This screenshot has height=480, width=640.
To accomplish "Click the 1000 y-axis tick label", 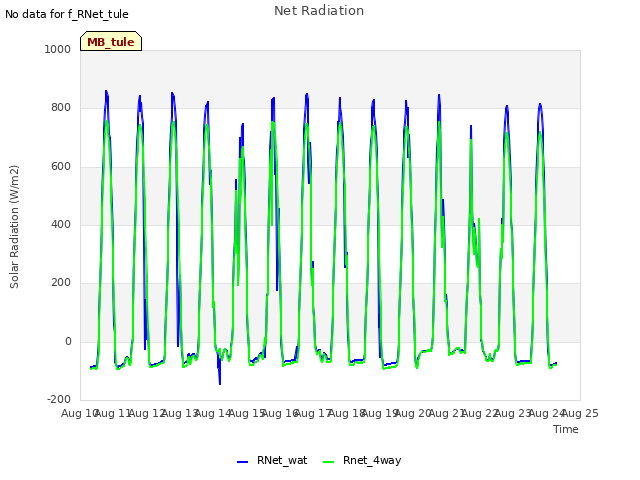I will pos(58,49).
